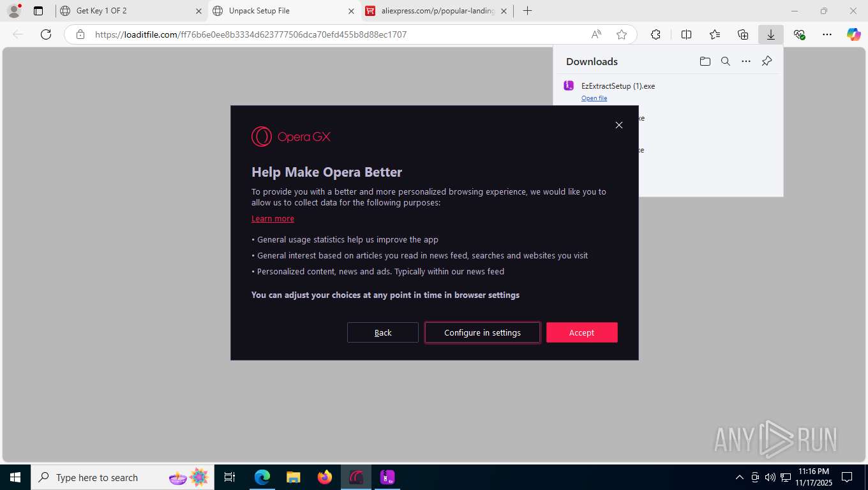
Task: Open file link for EzExtractSetup (1).exe
Action: (594, 98)
